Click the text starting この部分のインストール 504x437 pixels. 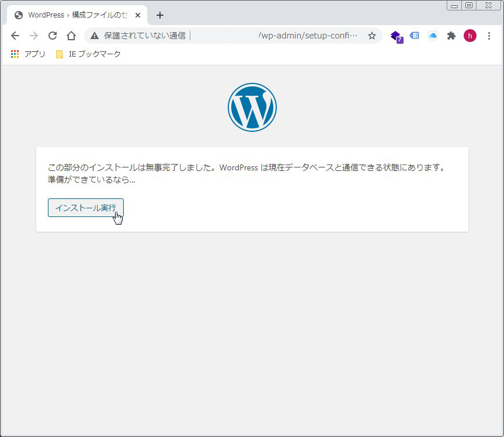pyautogui.click(x=246, y=167)
